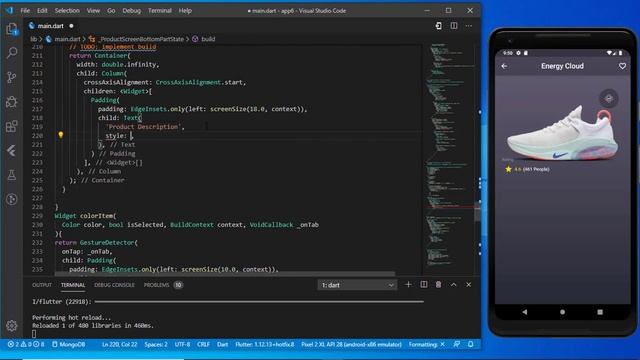
Task: Click the shoe image in emulator
Action: point(562,133)
